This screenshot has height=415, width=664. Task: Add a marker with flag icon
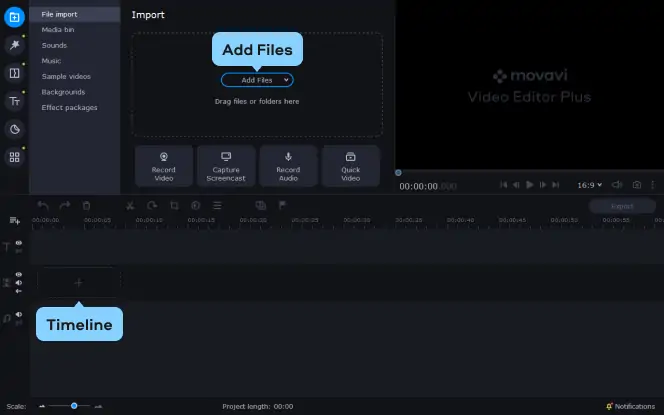(282, 206)
